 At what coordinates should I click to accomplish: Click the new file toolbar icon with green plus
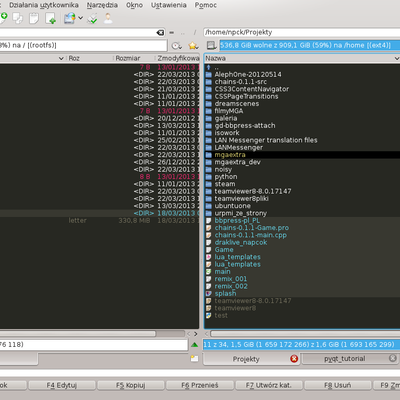pos(50,18)
